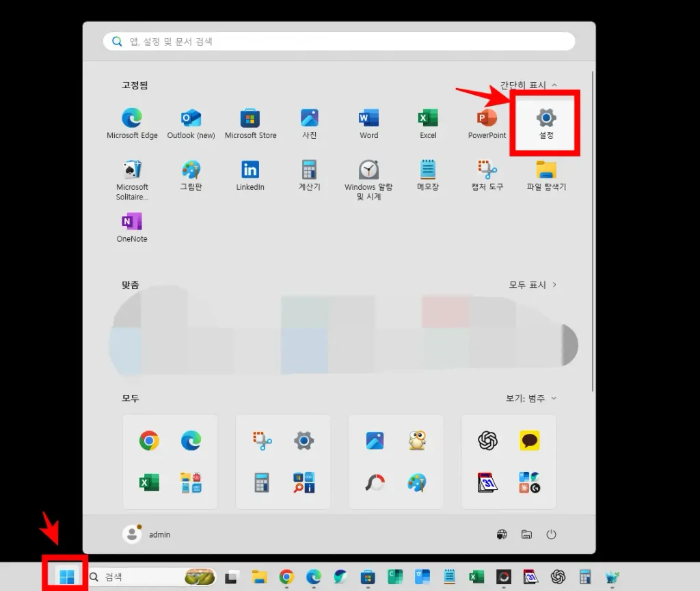
Task: Open Notepad from the taskbar
Action: [x=450, y=577]
